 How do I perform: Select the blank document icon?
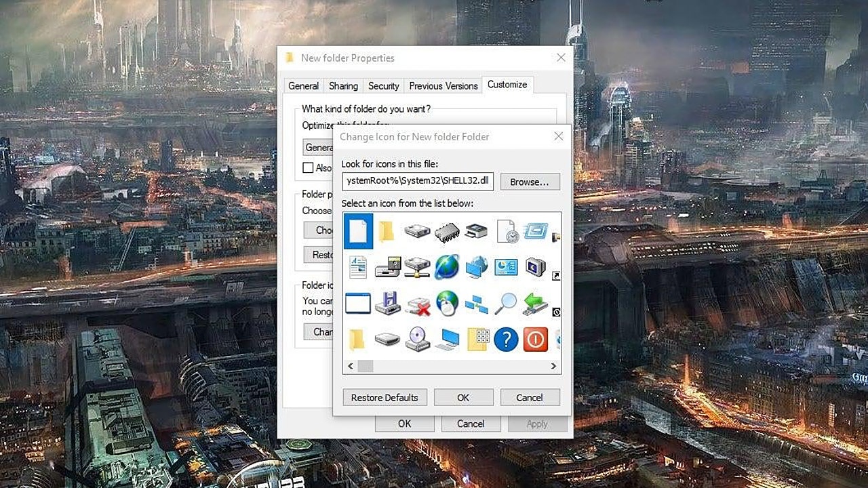359,232
